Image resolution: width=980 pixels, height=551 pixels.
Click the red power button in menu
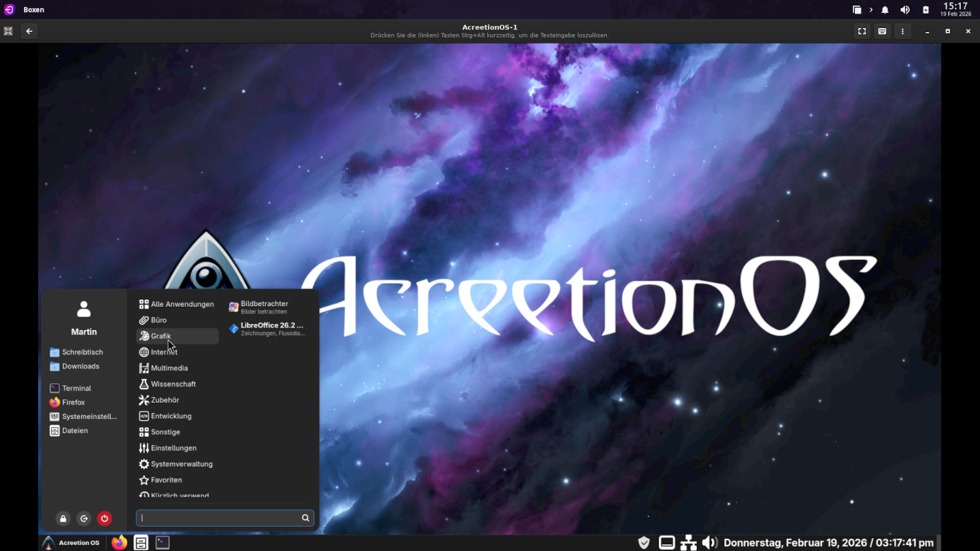[x=104, y=518]
